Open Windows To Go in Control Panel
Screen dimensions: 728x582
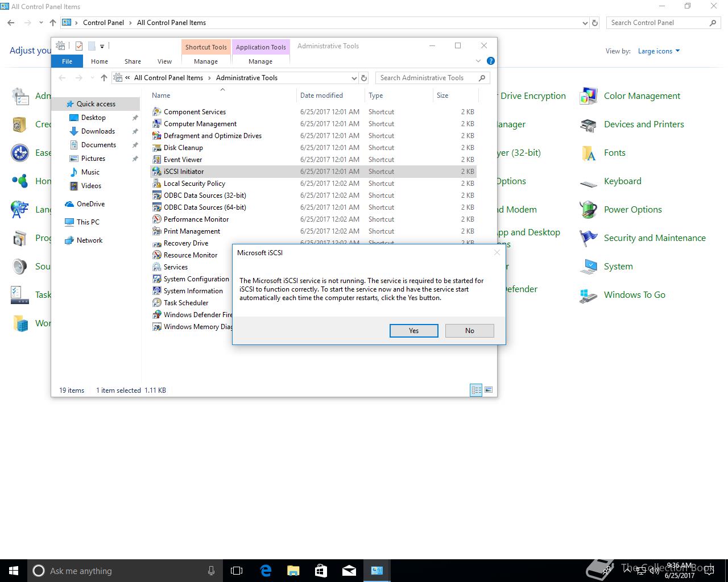622,295
